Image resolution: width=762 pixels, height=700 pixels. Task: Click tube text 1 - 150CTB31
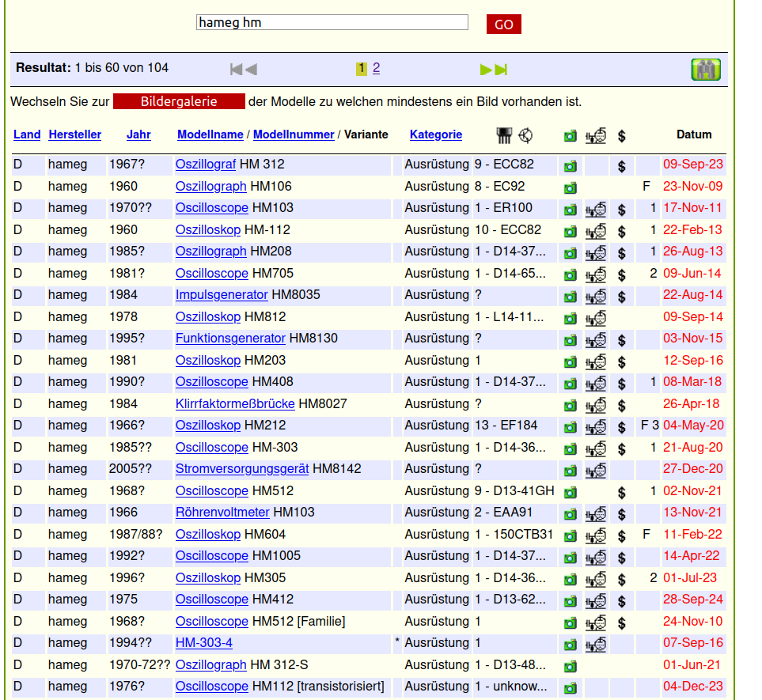(514, 535)
